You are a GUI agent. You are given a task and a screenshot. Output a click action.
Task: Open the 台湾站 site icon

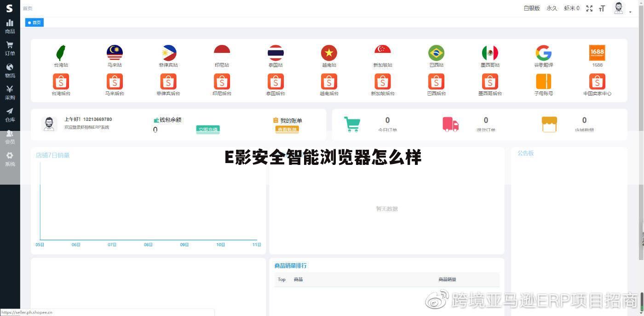point(61,53)
